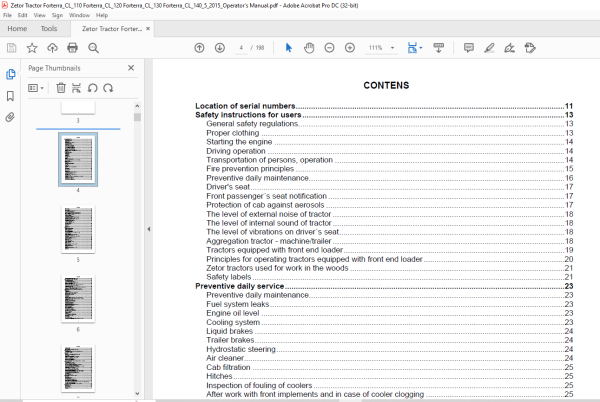Click 'Cab filtration' contents line
The width and height of the screenshot is (600, 402).
390,367
